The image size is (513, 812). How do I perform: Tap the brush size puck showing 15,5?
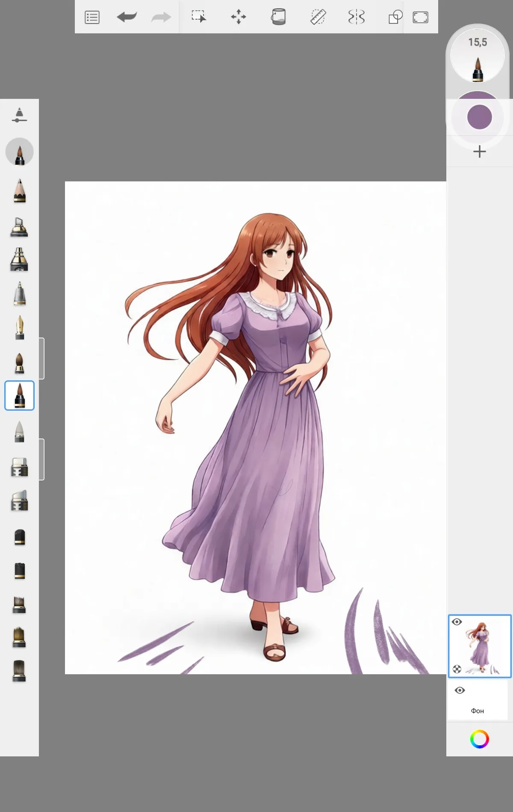coord(478,56)
